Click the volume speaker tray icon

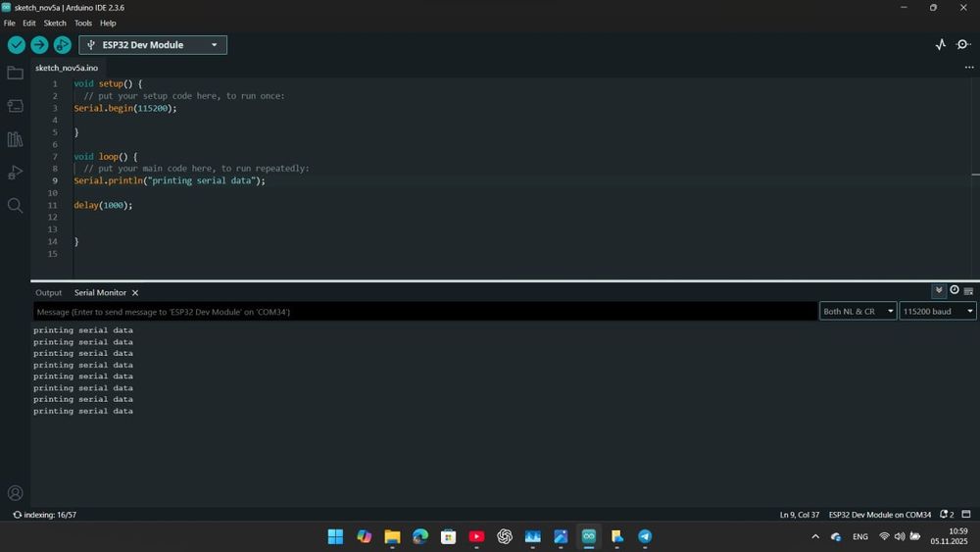(900, 536)
